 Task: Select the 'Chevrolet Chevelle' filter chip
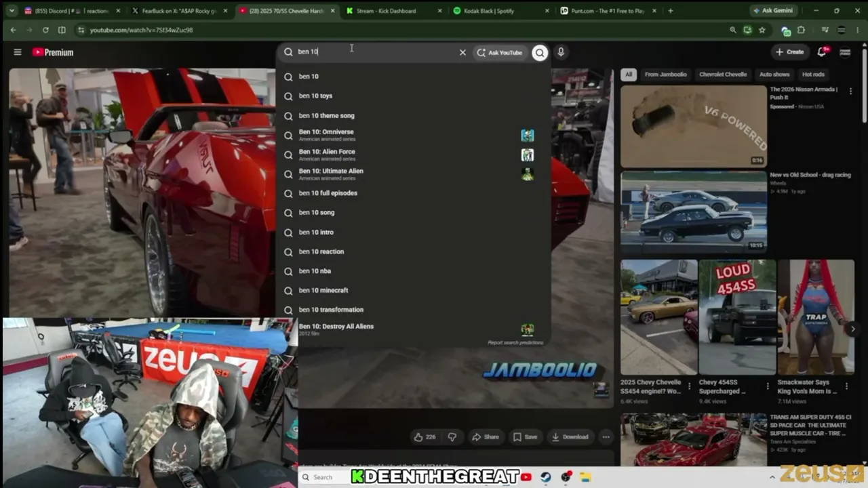pyautogui.click(x=723, y=75)
